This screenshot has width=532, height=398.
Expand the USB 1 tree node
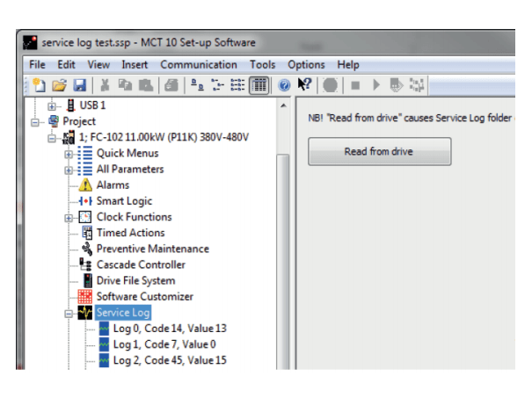(51, 105)
